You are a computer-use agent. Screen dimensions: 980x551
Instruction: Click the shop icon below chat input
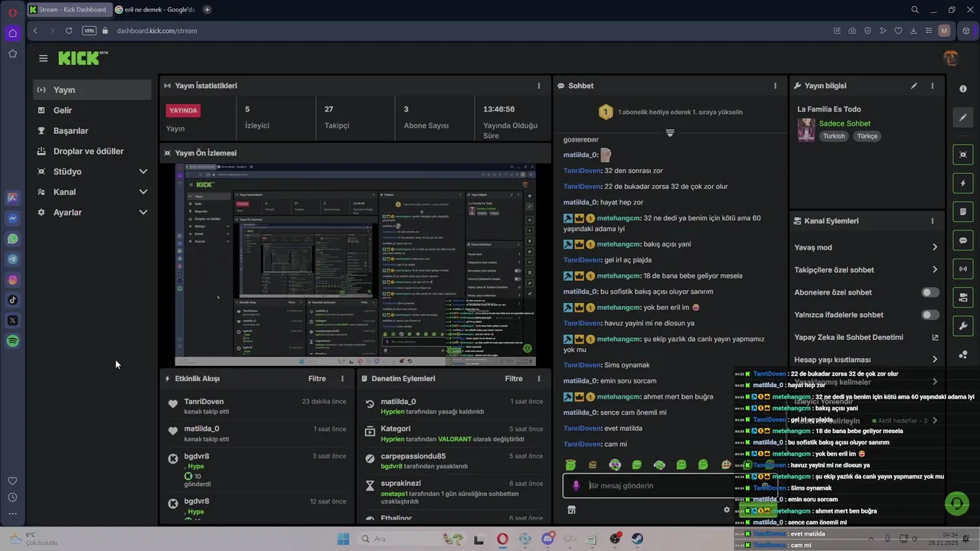pyautogui.click(x=571, y=510)
